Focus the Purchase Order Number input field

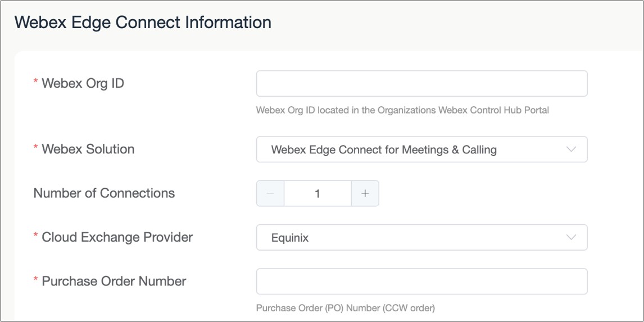tap(421, 282)
